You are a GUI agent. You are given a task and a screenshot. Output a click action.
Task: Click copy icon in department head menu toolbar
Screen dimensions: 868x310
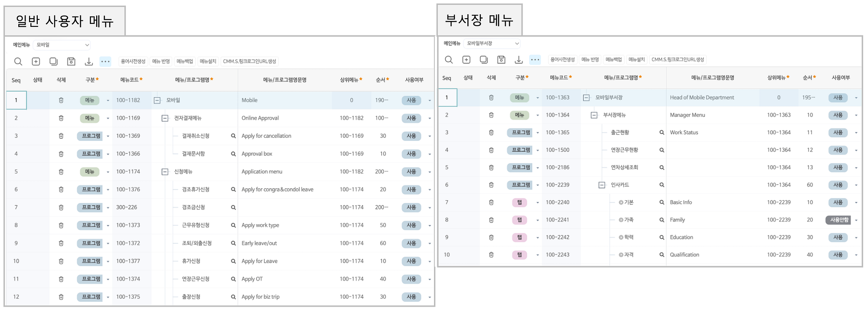click(x=483, y=59)
